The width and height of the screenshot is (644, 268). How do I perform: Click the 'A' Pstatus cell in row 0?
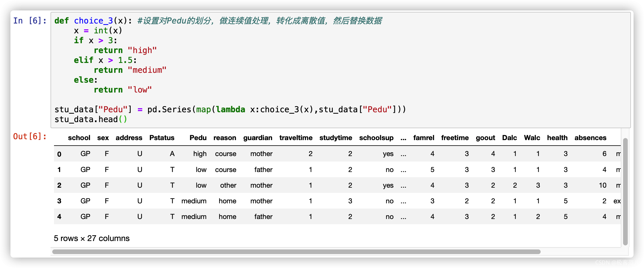coord(172,154)
